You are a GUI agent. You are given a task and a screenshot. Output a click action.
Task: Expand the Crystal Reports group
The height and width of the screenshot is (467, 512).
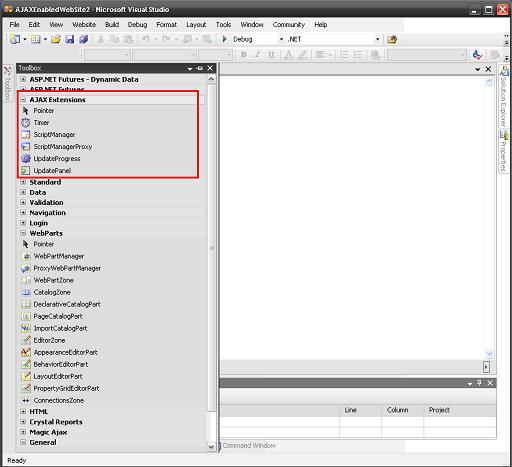23,422
